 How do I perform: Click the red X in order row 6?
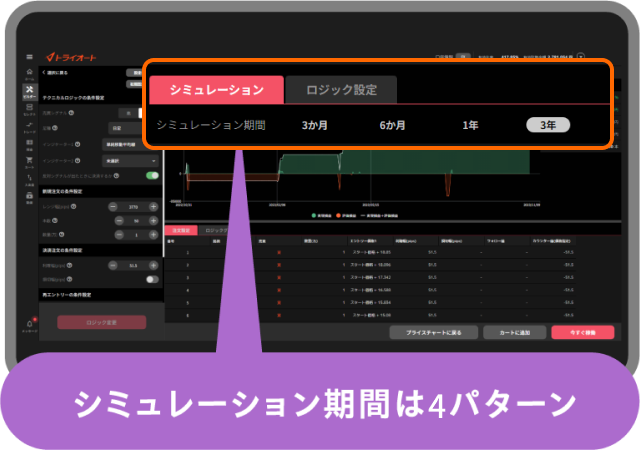tap(279, 315)
